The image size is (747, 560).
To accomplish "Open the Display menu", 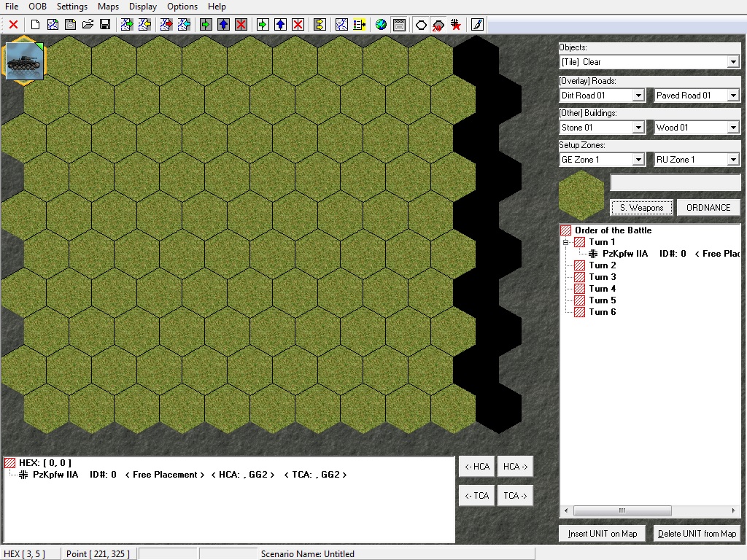I will (x=143, y=7).
